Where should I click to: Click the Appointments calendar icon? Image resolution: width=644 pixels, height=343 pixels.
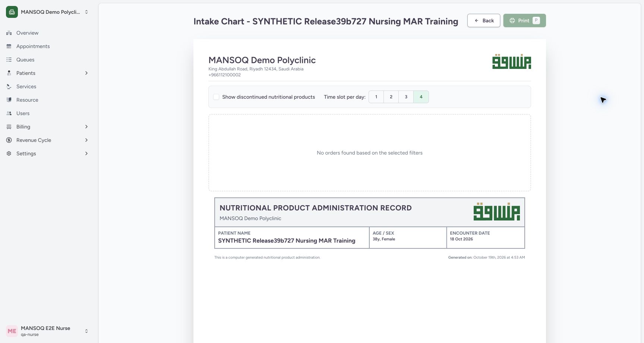[x=9, y=46]
